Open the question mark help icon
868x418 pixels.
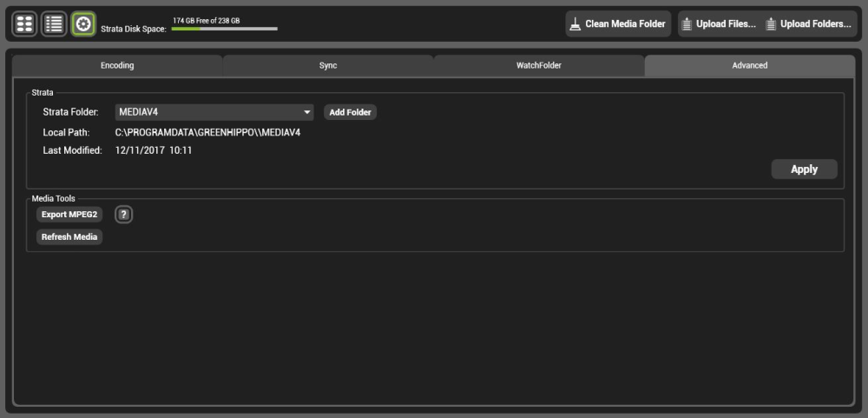click(x=124, y=215)
